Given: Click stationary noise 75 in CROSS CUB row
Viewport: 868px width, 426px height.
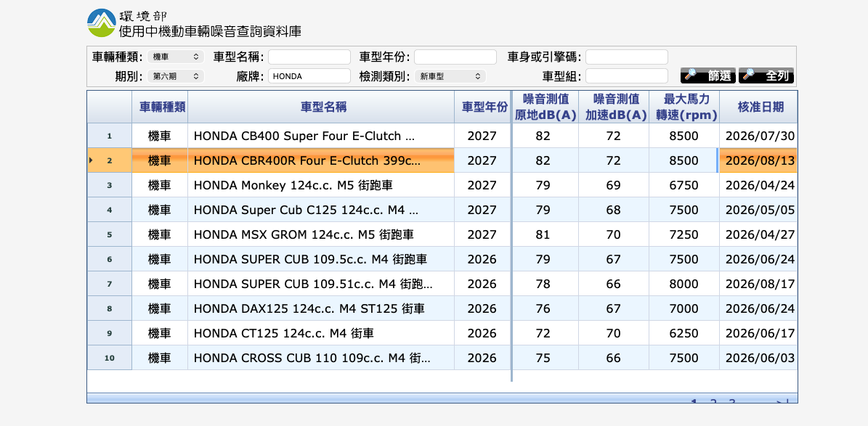Looking at the screenshot, I should click(543, 358).
